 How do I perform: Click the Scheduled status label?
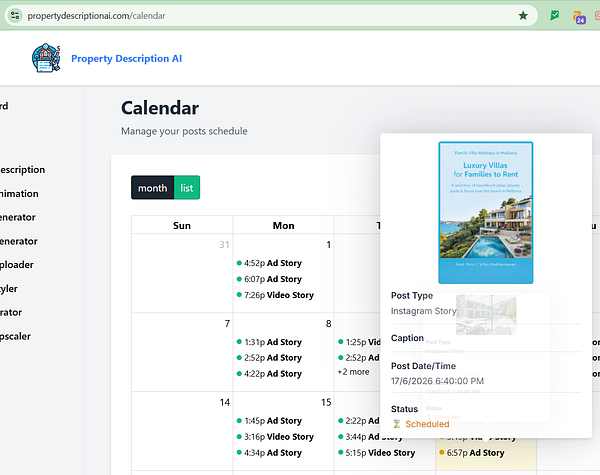pos(427,424)
